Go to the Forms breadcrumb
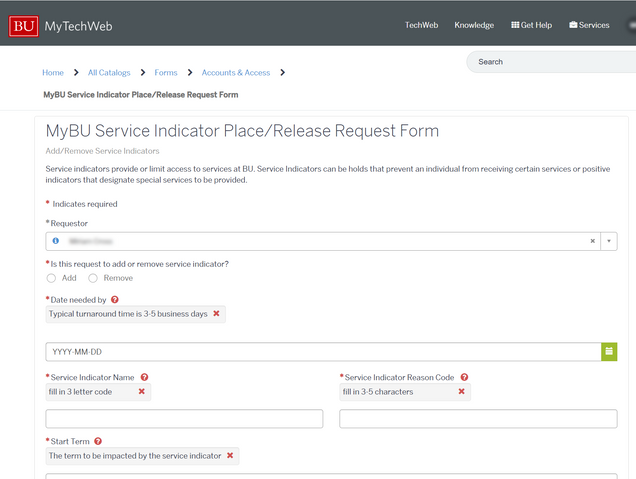 coord(166,73)
